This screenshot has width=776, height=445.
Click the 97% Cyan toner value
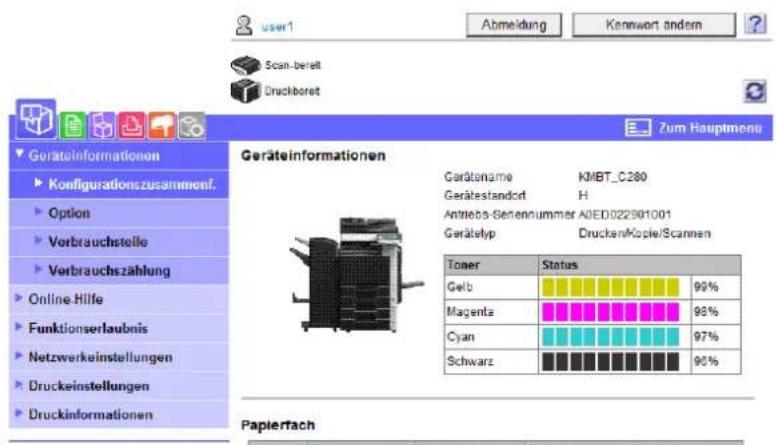[x=706, y=337]
